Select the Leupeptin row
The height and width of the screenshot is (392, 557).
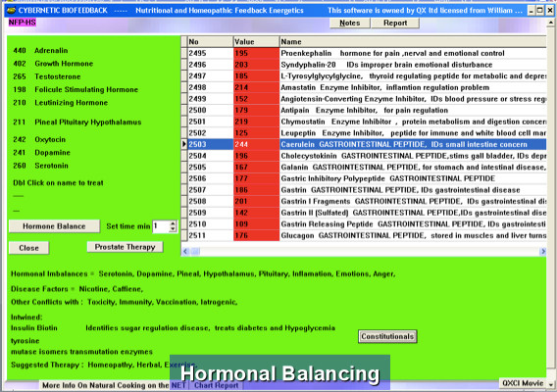tap(367, 133)
